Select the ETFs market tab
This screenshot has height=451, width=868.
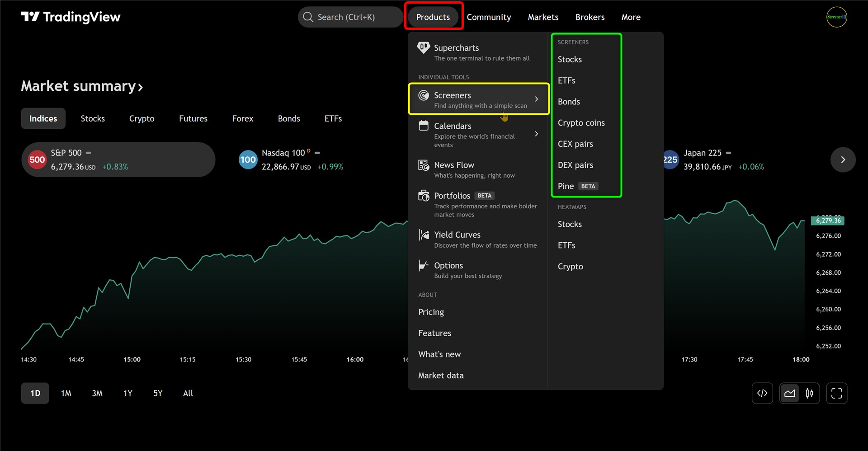tap(333, 118)
